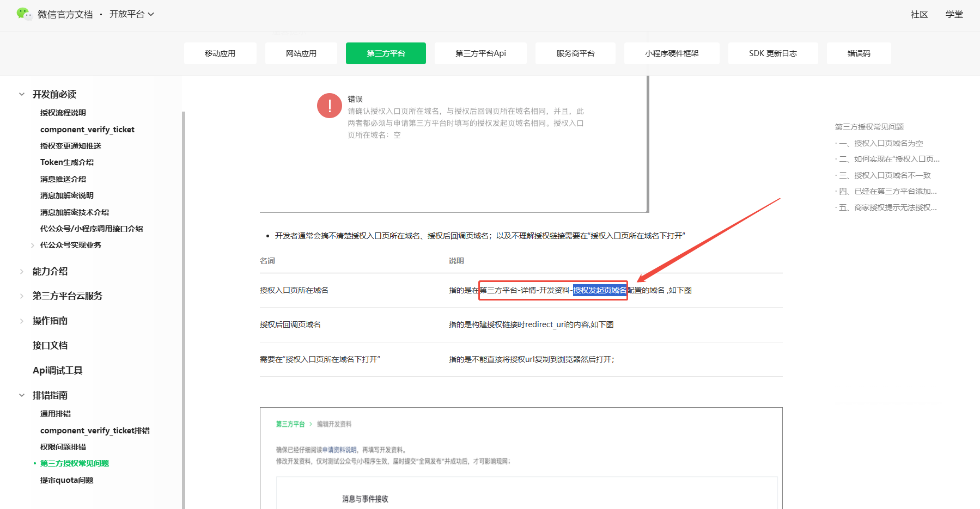Switch to 网站应用 tab
The image size is (980, 509).
tap(301, 53)
